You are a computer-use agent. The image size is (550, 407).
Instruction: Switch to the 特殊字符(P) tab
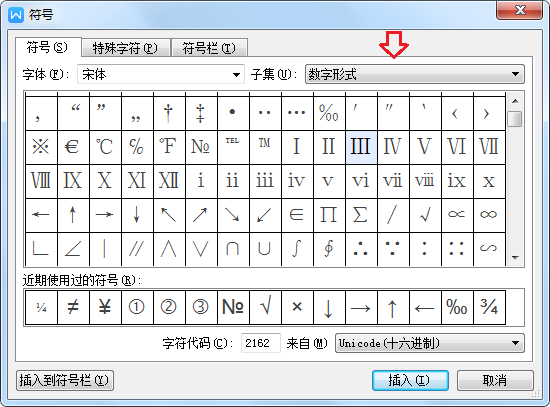click(126, 48)
